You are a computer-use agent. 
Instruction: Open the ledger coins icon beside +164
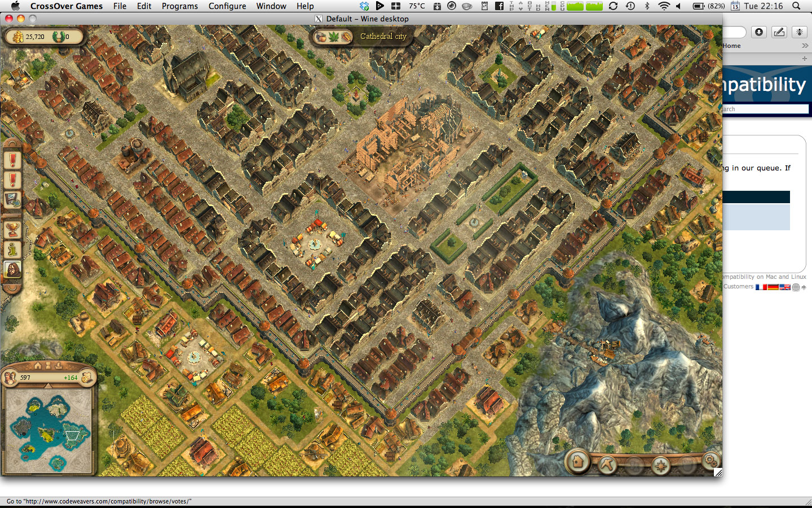pyautogui.click(x=86, y=377)
